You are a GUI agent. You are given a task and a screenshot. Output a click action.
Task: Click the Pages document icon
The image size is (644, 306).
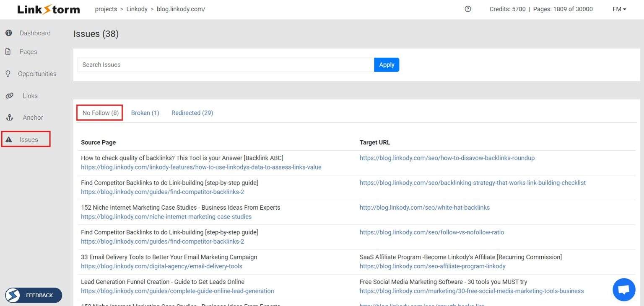pos(8,52)
